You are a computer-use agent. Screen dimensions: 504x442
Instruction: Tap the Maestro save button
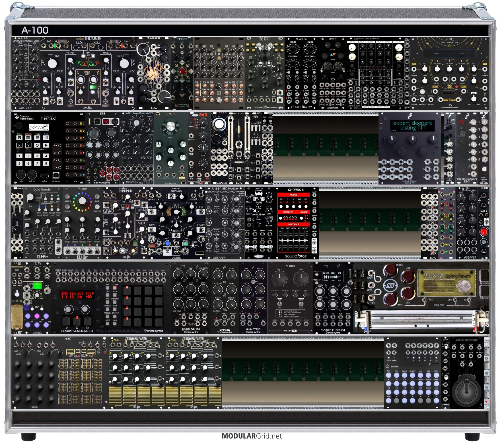tap(420, 375)
